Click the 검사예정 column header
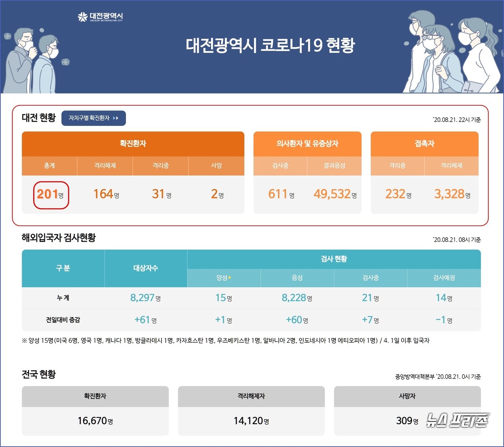This screenshot has height=447, width=504. [x=444, y=278]
